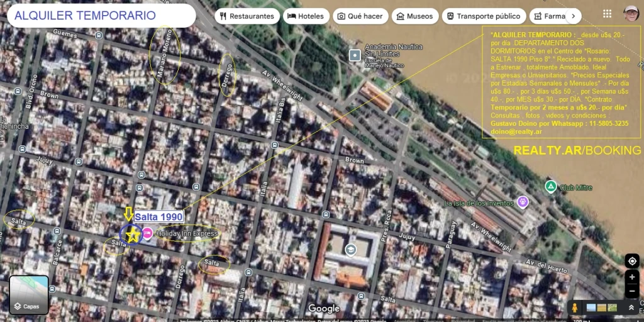This screenshot has height=322, width=644.
Task: Click the bus stop on Balcarce street
Action: coord(57,231)
